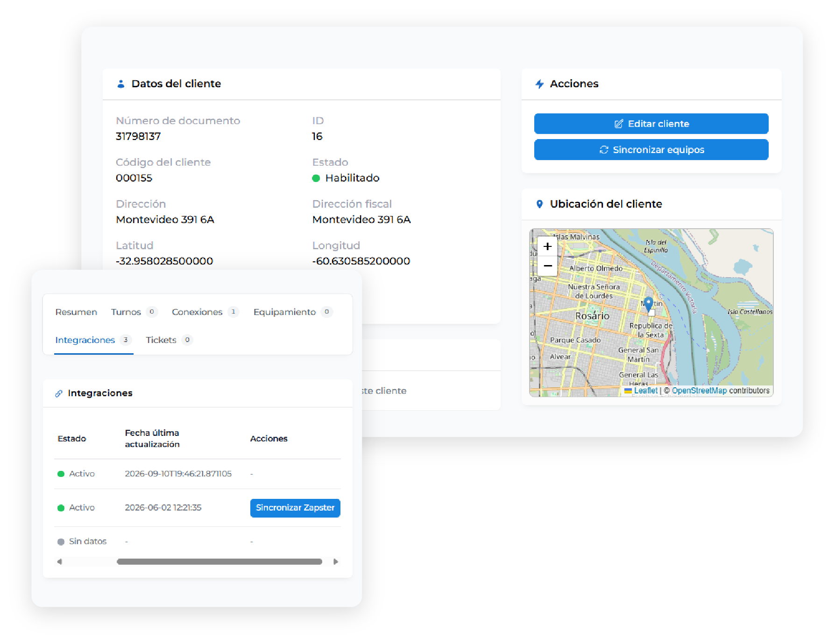Click the latitude value -32.958028500000
Viewport: 835px width, 644px height.
click(x=164, y=261)
